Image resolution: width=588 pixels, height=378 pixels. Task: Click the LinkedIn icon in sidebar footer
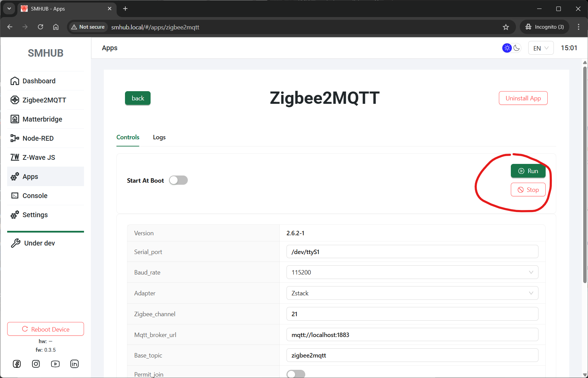point(74,364)
